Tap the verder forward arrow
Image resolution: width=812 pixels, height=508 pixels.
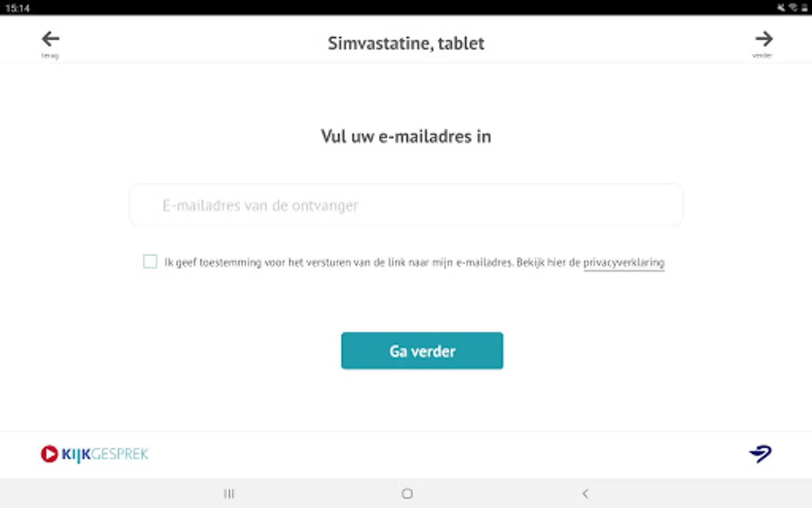(764, 39)
